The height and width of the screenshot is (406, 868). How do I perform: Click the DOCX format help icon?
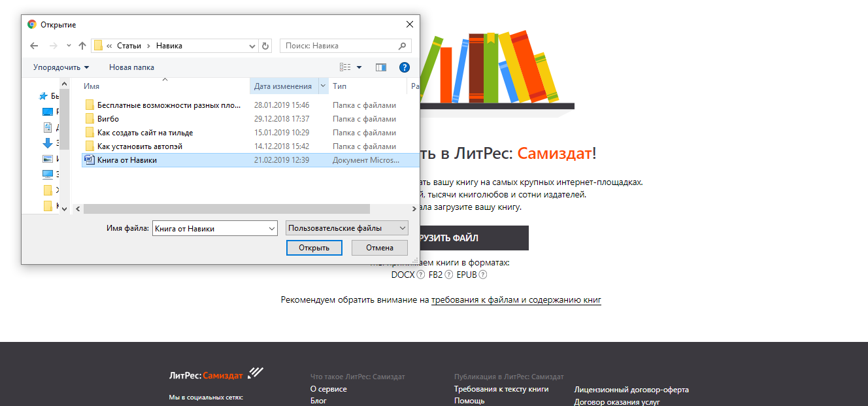coord(421,275)
